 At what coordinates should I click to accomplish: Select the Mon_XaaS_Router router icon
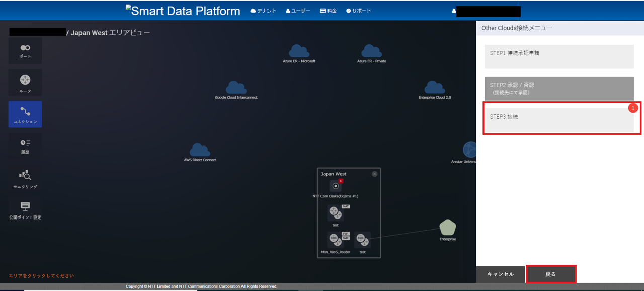click(x=335, y=240)
